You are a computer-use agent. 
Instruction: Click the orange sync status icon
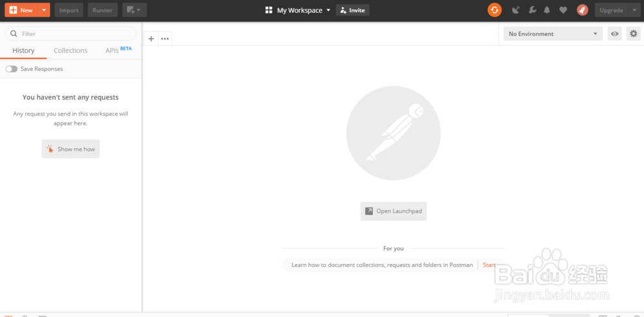[x=495, y=10]
